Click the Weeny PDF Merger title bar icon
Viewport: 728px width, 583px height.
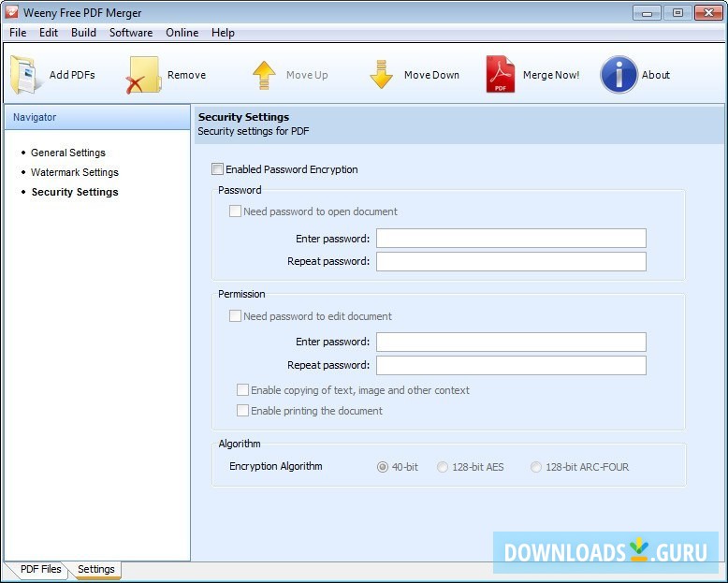point(10,12)
